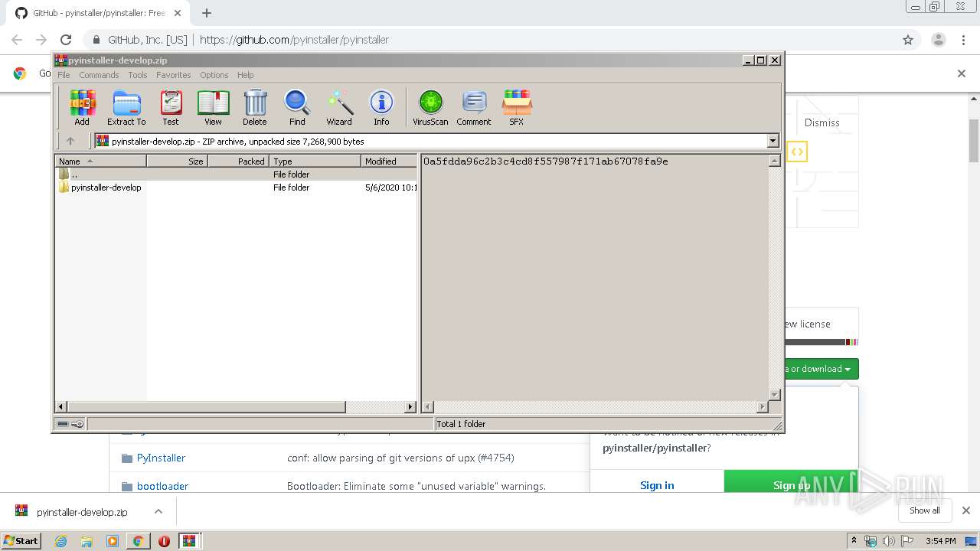The image size is (980, 551).
Task: Bookmark this page with star icon
Action: (x=908, y=40)
